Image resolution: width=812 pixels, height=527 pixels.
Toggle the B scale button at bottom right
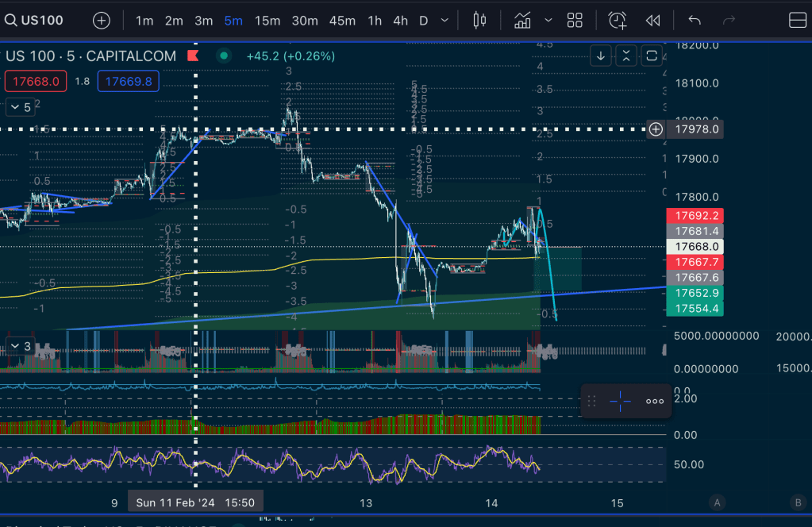tap(797, 502)
